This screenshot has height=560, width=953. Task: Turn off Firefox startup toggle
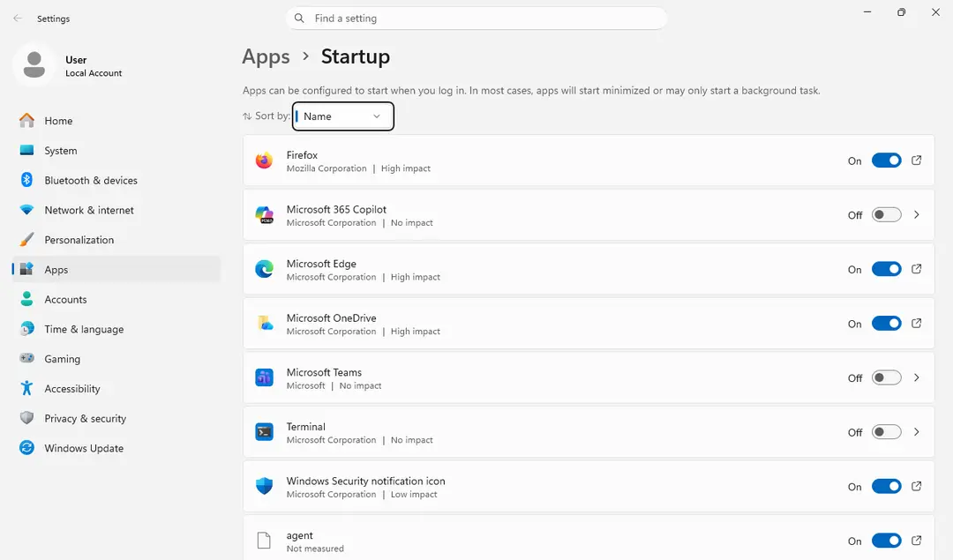tap(886, 161)
